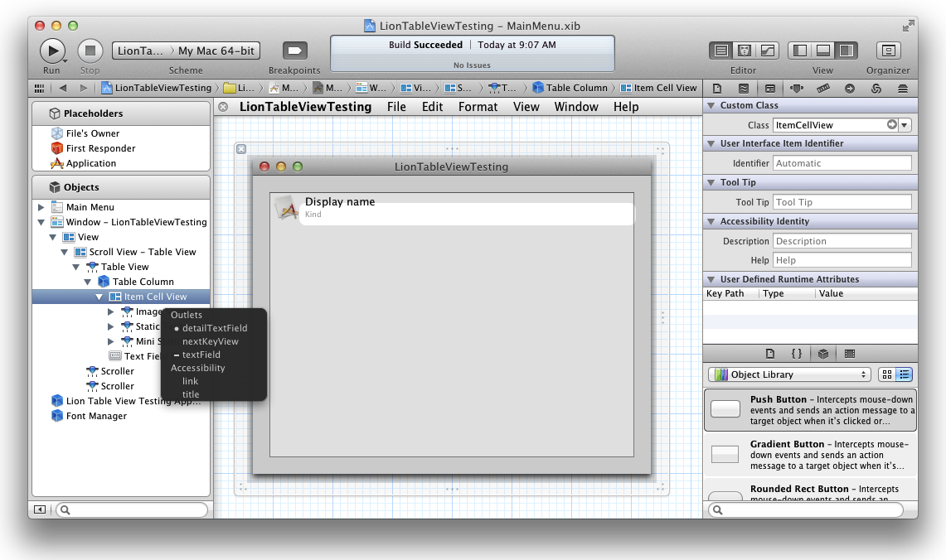Show the File inspector
Screen dimensions: 946x560
tap(716, 89)
